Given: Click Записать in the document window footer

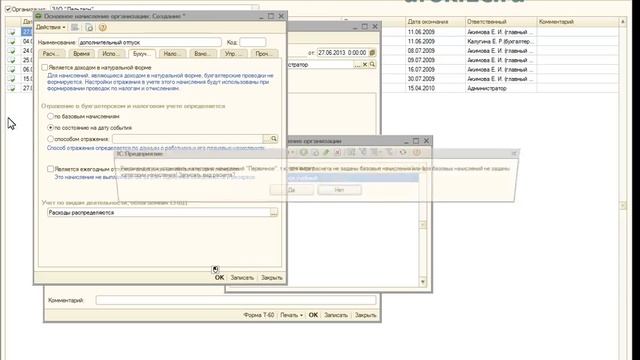Looking at the screenshot, I should (x=336, y=315).
